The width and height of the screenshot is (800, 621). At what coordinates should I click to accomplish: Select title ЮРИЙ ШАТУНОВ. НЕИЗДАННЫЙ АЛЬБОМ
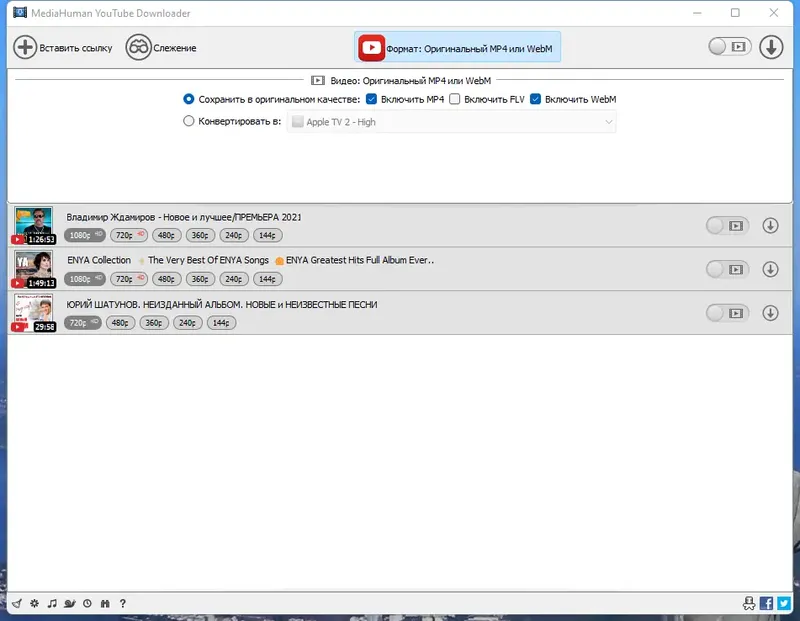[x=221, y=305]
